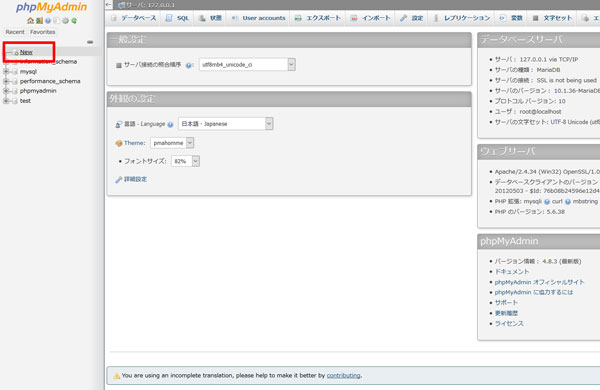Open the ライセンス license link
Screen dimensions: 600x390
509,324
